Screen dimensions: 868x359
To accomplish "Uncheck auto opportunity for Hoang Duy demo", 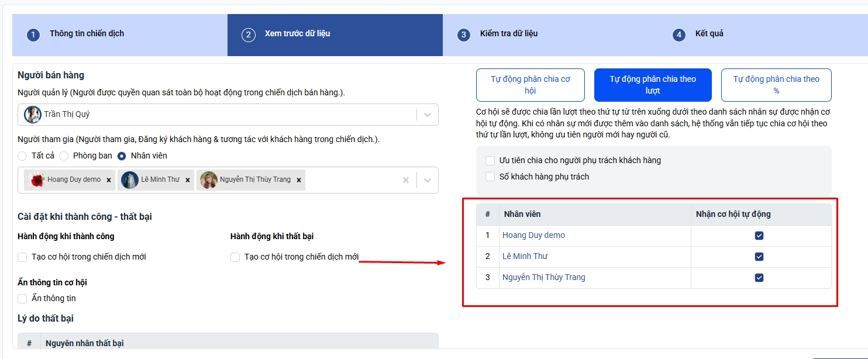I will 759,236.
